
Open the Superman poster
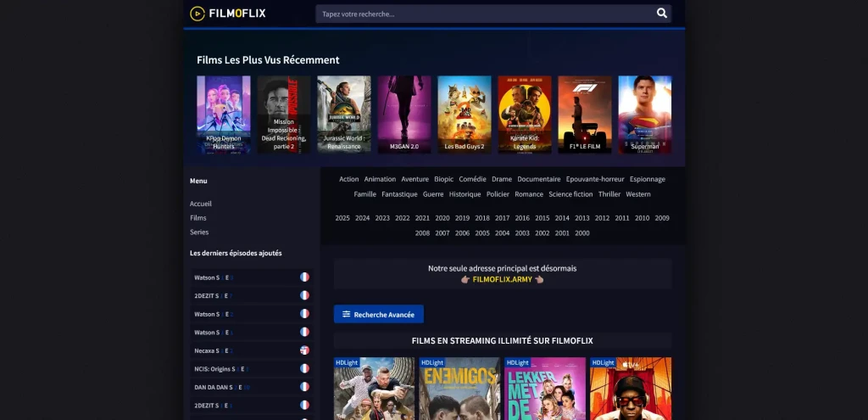click(645, 115)
